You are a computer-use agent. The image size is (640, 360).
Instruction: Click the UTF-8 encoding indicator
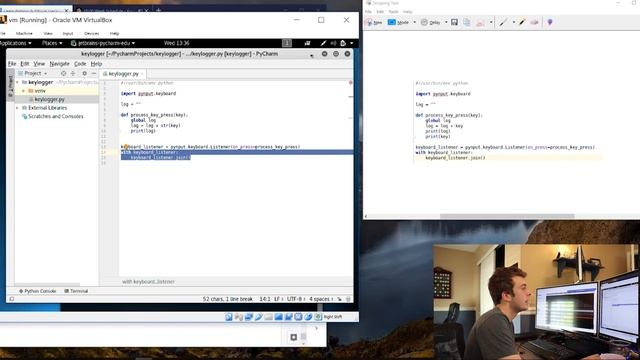(x=296, y=299)
